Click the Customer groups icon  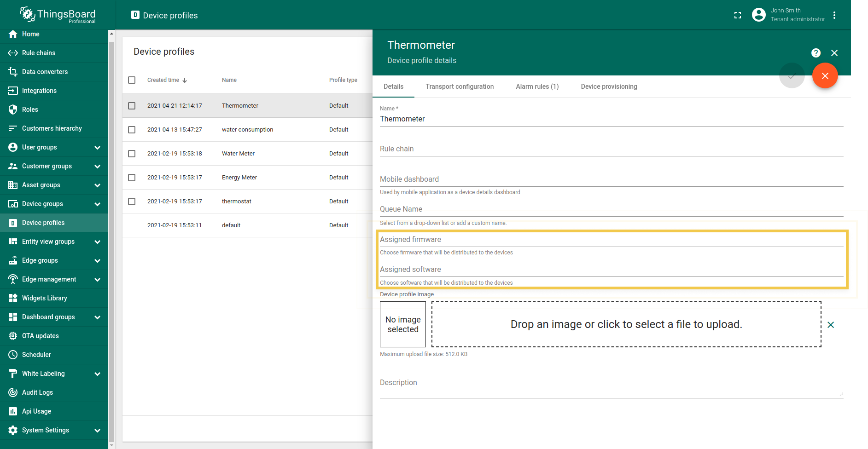click(x=13, y=166)
